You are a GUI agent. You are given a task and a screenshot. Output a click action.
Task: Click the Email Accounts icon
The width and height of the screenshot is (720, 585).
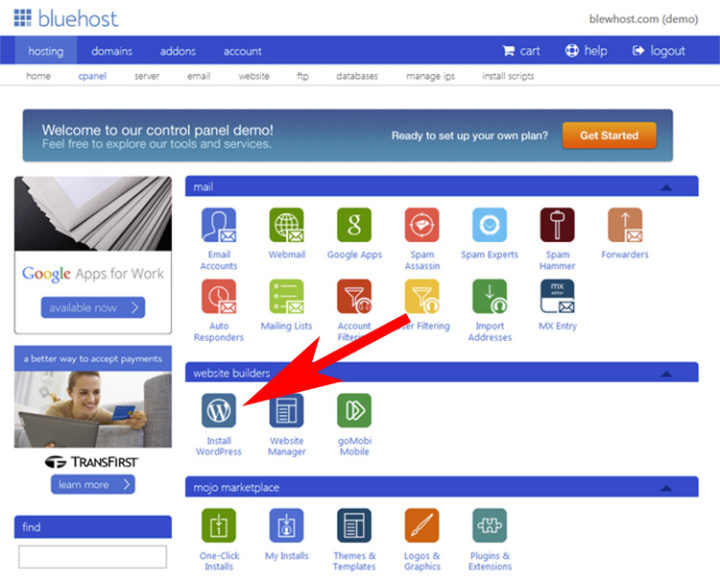click(218, 226)
